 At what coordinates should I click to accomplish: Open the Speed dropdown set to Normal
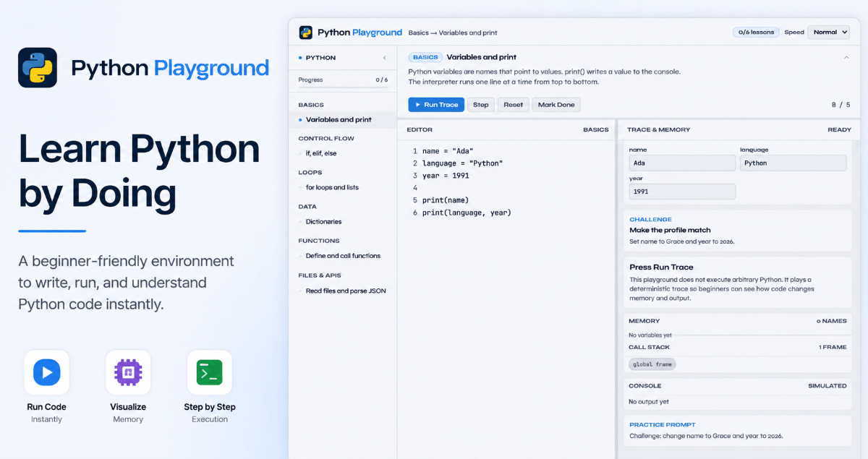click(828, 33)
